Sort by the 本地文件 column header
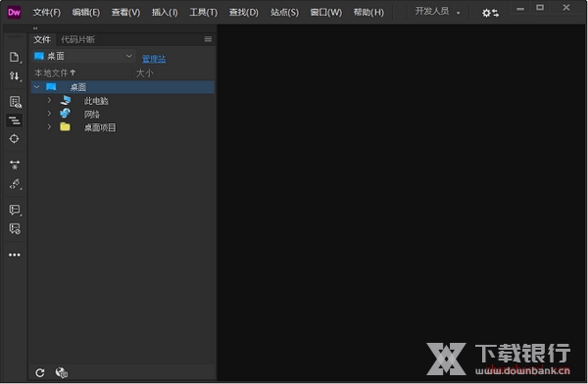This screenshot has width=588, height=384. pos(55,72)
